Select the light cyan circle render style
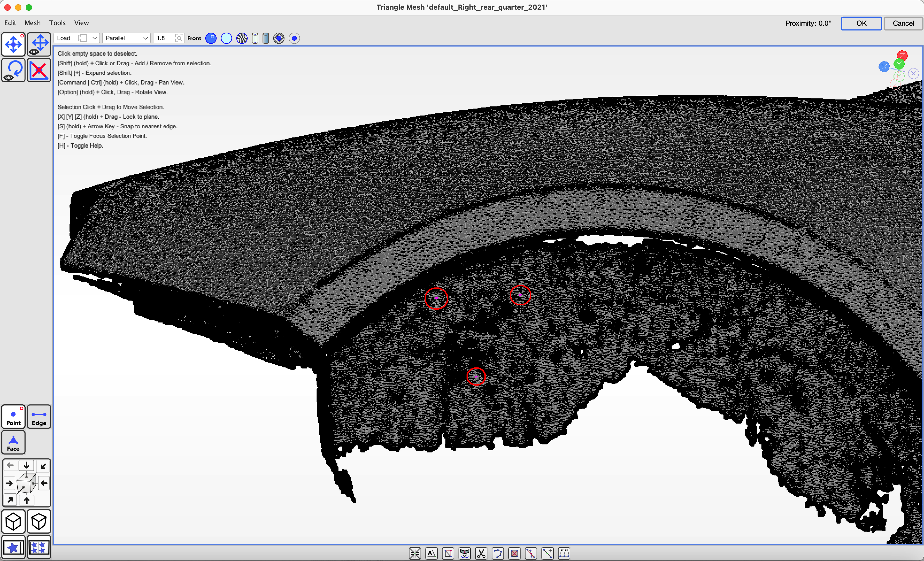924x561 pixels. point(226,38)
